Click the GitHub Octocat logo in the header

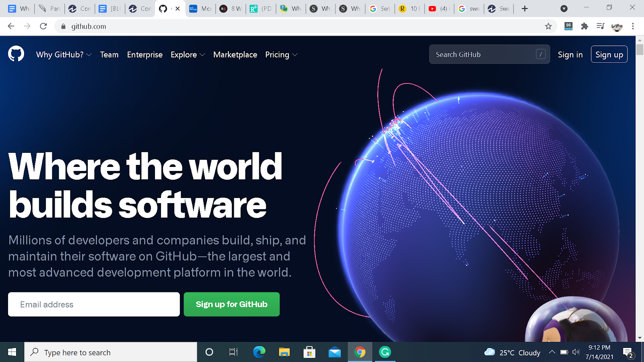click(16, 54)
